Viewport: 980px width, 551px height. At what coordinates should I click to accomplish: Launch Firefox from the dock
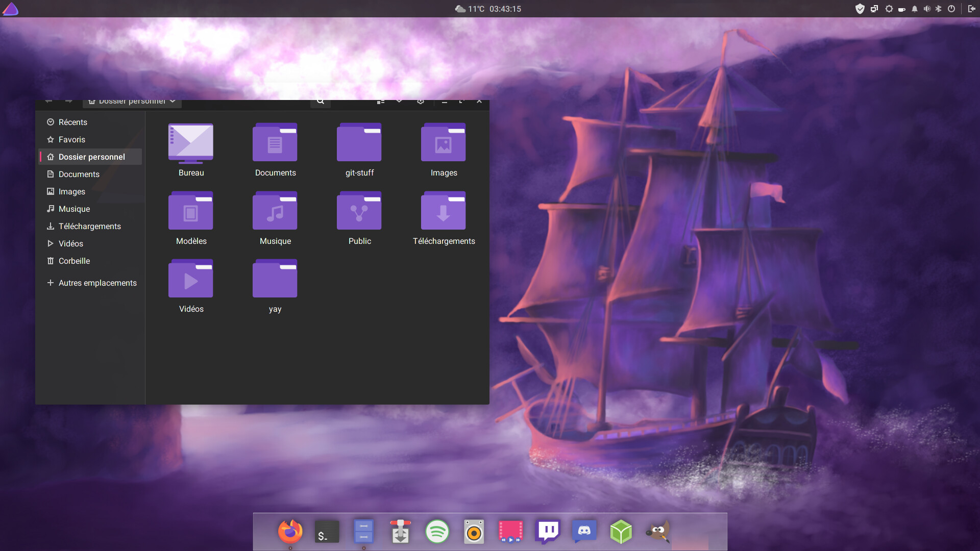[290, 532]
